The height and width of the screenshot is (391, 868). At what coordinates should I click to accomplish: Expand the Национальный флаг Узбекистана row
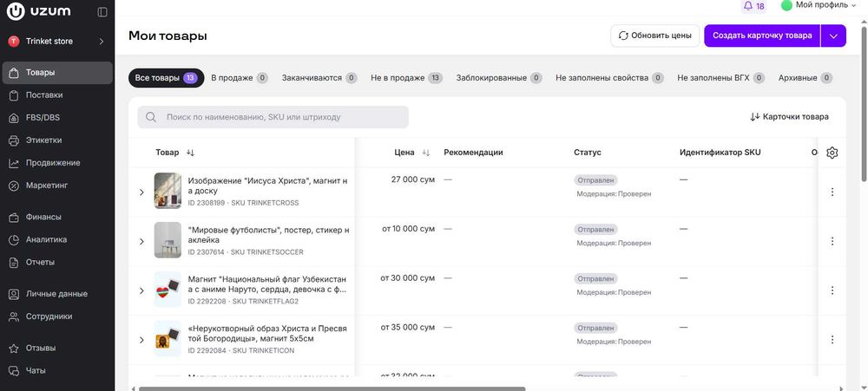click(x=141, y=290)
